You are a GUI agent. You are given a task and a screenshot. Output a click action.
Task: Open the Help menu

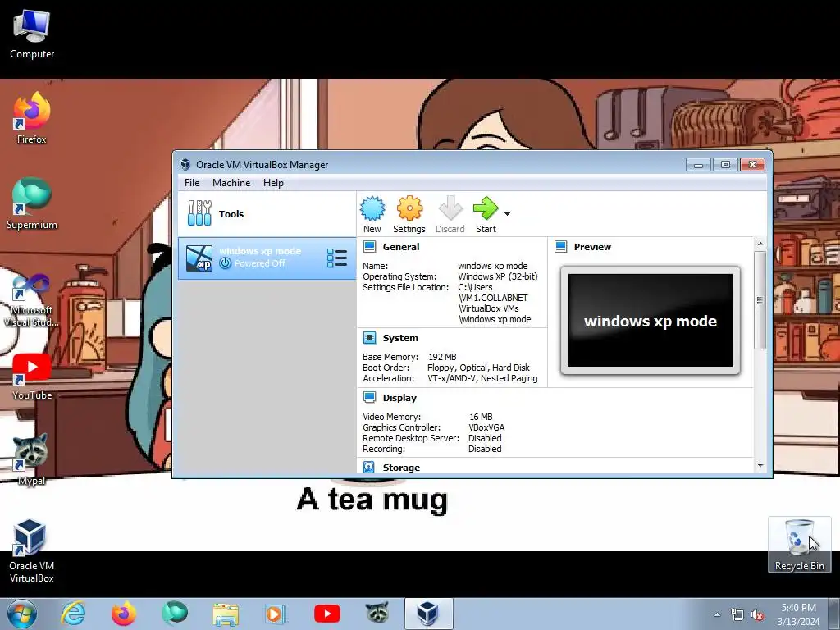click(273, 183)
